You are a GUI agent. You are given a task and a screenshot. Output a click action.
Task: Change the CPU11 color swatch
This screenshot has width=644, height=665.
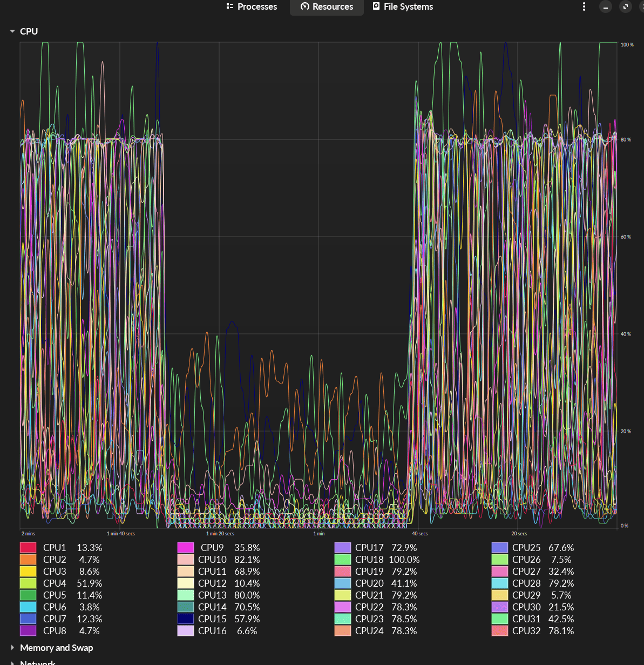pos(186,572)
